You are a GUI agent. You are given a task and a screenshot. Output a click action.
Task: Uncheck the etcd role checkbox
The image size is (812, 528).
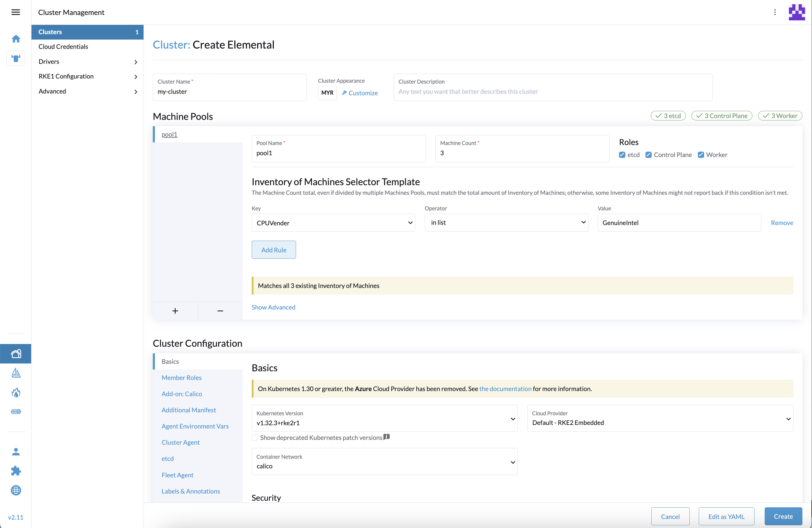pos(622,155)
